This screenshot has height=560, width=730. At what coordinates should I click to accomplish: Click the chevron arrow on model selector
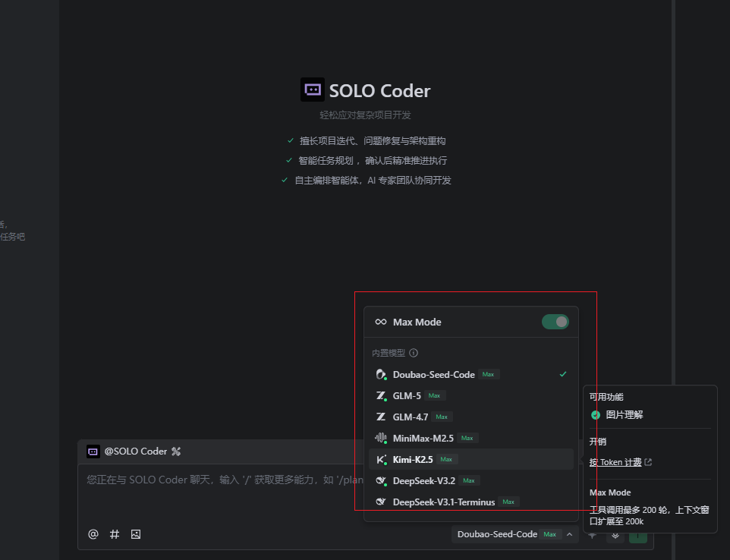click(569, 534)
